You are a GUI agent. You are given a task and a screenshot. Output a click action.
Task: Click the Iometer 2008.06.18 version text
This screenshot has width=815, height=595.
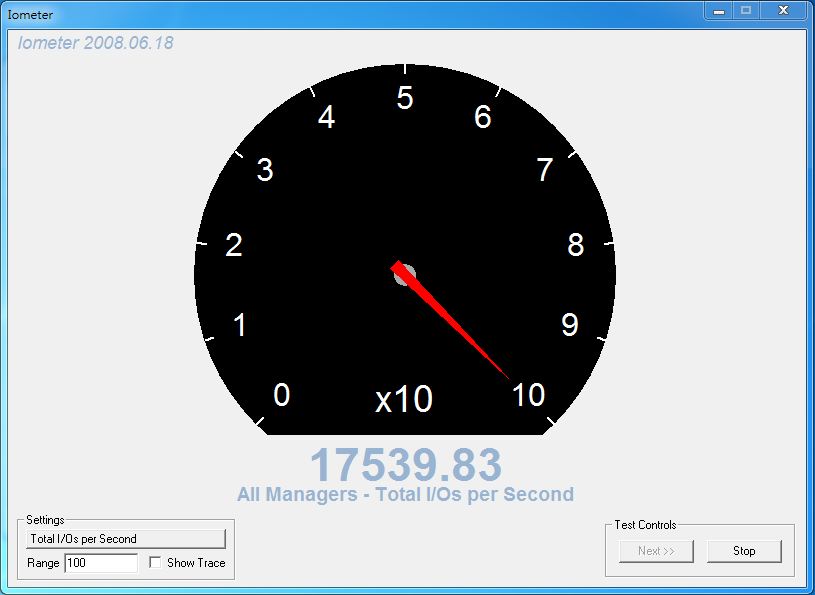point(96,44)
